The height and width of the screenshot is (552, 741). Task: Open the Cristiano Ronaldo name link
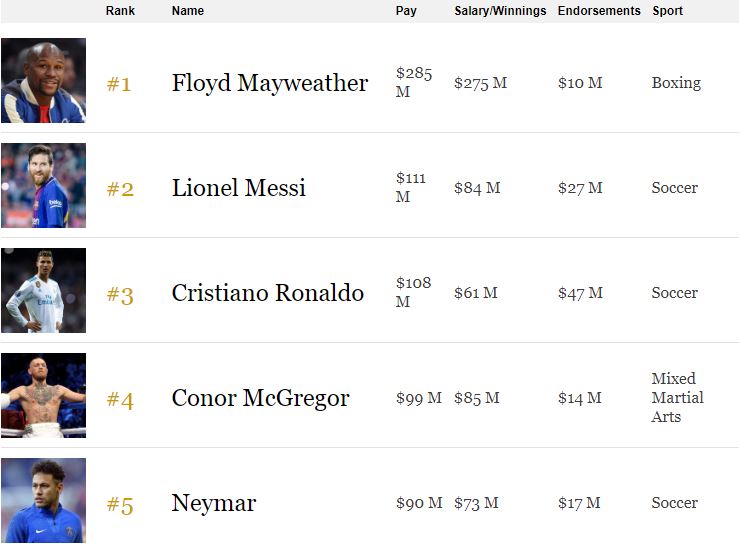[x=267, y=293]
